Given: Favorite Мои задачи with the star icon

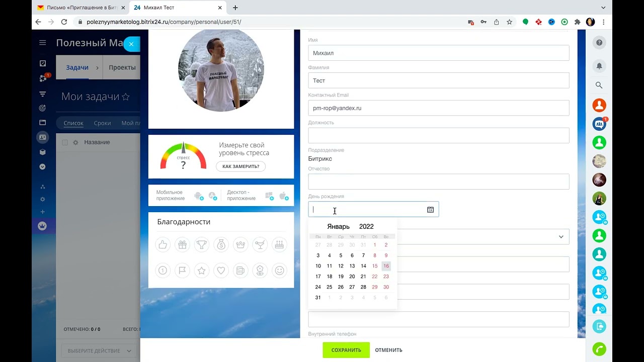Looking at the screenshot, I should click(x=126, y=97).
